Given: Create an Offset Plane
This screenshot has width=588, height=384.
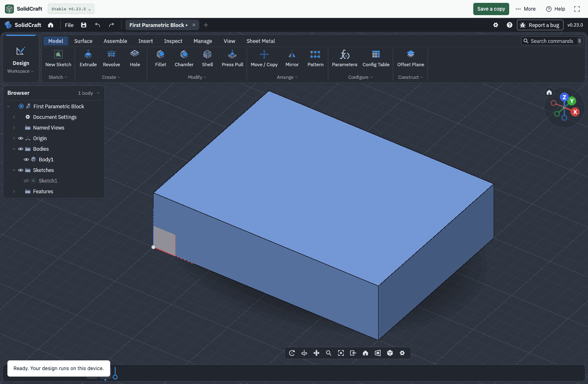Looking at the screenshot, I should (411, 58).
